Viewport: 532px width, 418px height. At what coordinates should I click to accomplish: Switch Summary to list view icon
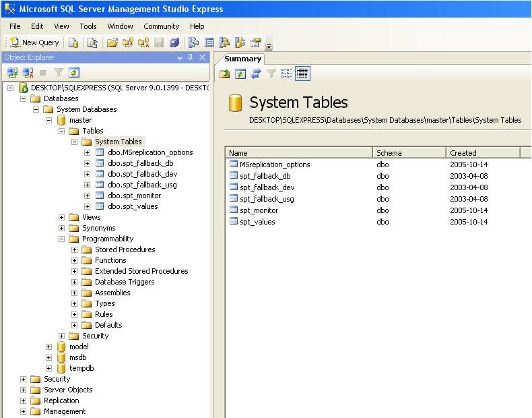[287, 73]
